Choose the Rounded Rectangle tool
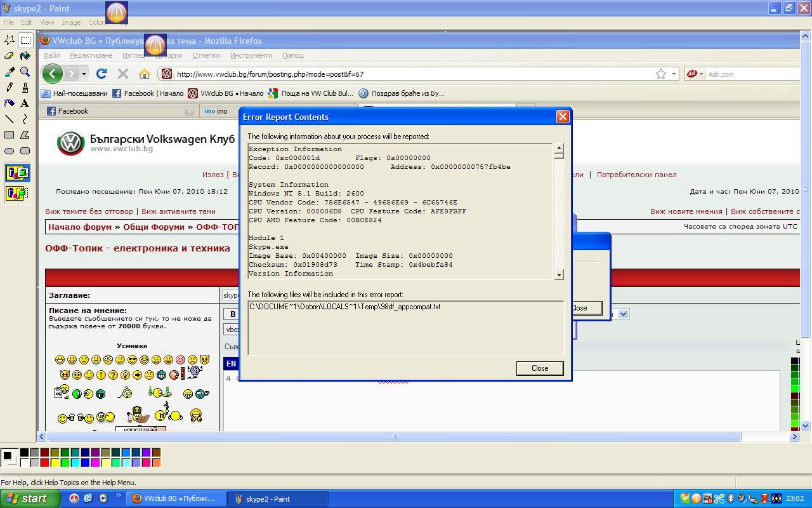 (x=25, y=151)
